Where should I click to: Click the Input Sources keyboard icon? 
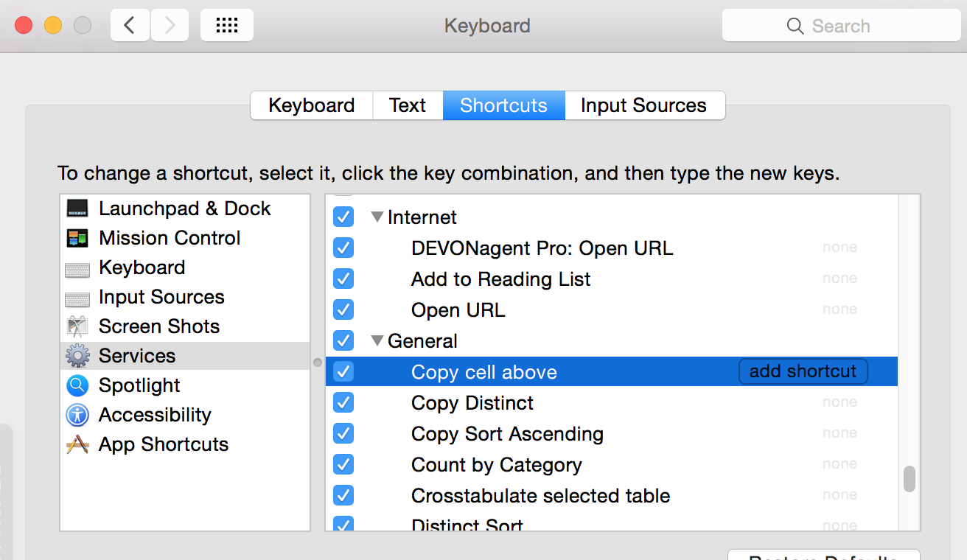(x=77, y=298)
